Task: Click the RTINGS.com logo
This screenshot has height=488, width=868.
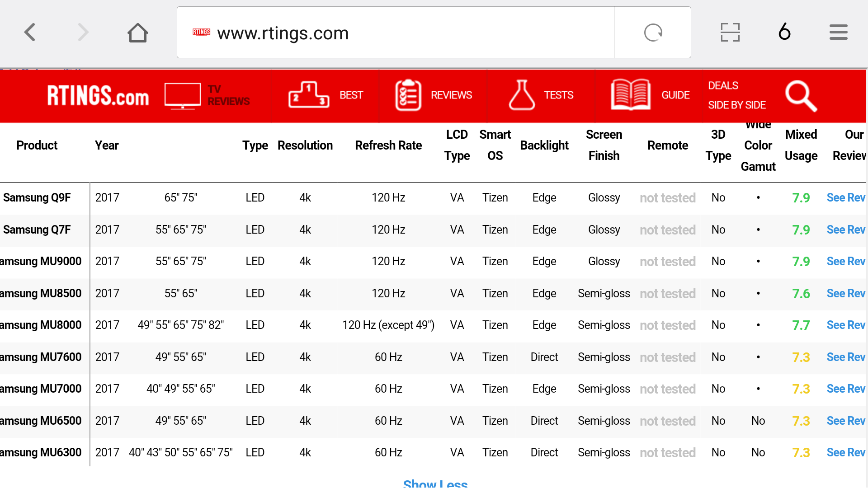Action: tap(98, 96)
